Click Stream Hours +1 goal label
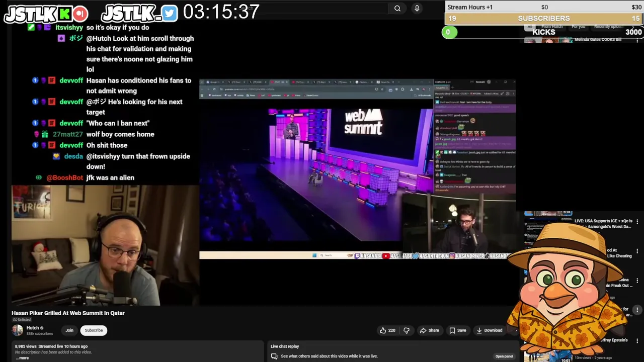The height and width of the screenshot is (362, 644). [x=470, y=7]
